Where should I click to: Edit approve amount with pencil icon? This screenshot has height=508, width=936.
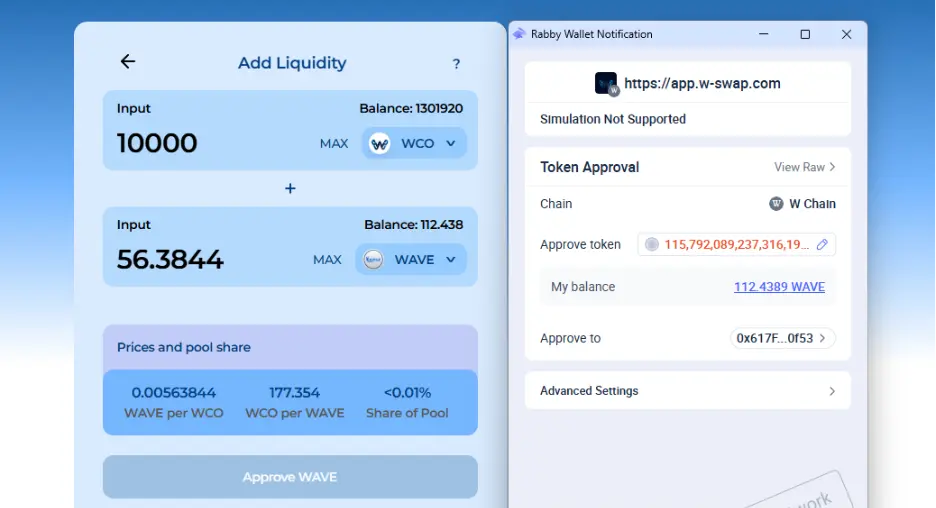coord(822,244)
